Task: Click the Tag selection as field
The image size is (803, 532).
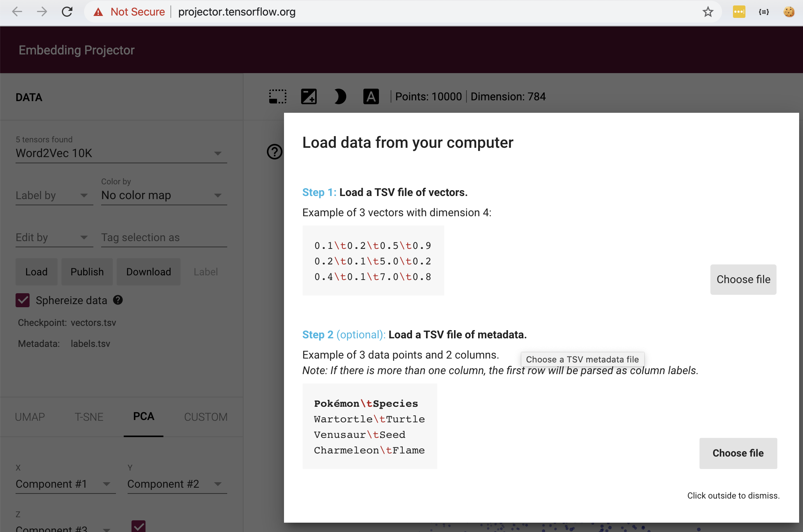Action: 163,237
